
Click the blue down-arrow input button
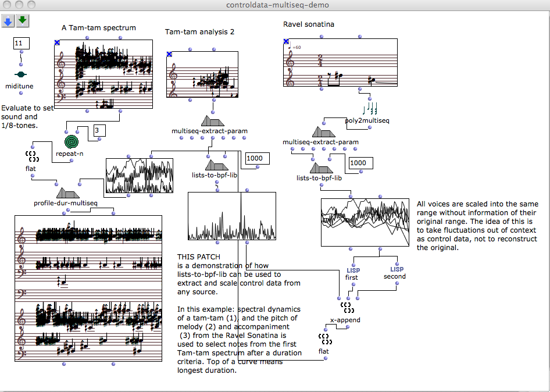tap(8, 22)
